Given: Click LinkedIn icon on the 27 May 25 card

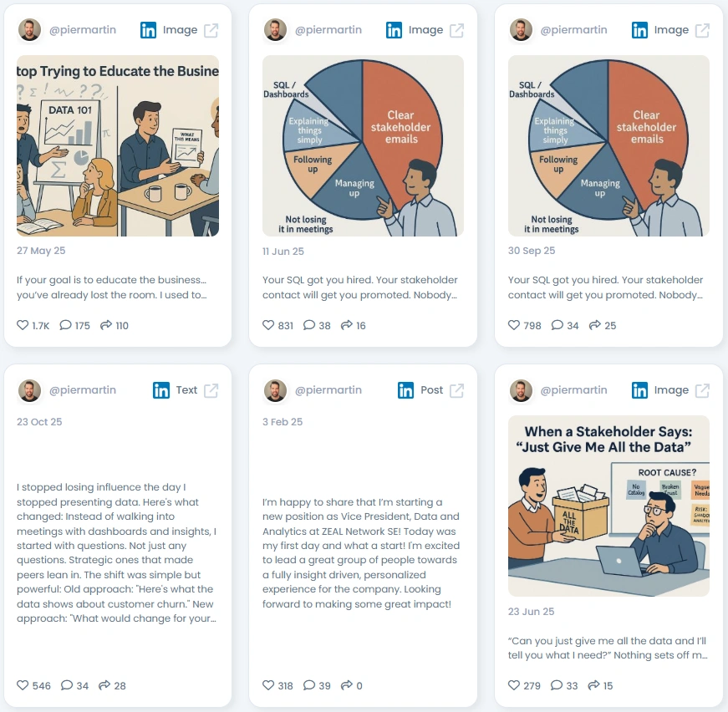Looking at the screenshot, I should [x=148, y=30].
